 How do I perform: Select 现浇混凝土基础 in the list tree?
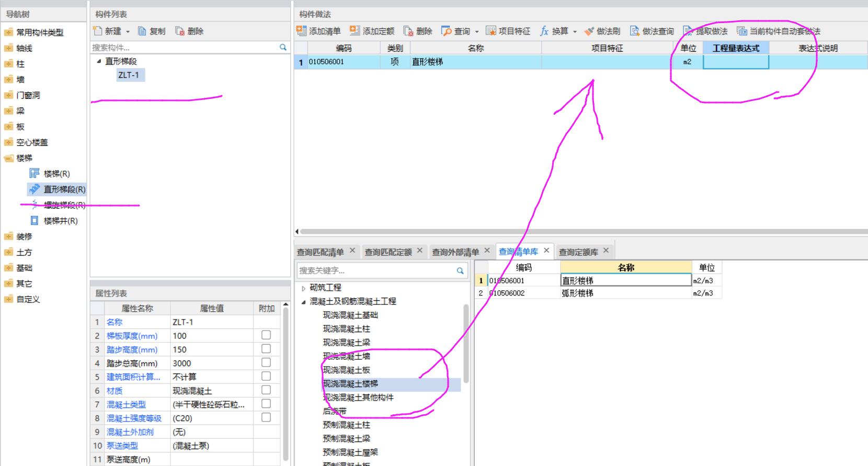350,315
